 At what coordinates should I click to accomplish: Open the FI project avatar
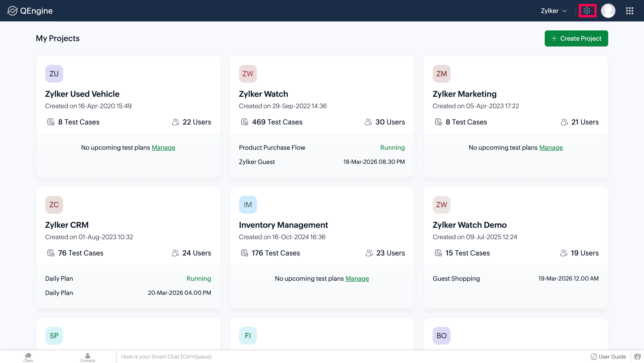[248, 336]
